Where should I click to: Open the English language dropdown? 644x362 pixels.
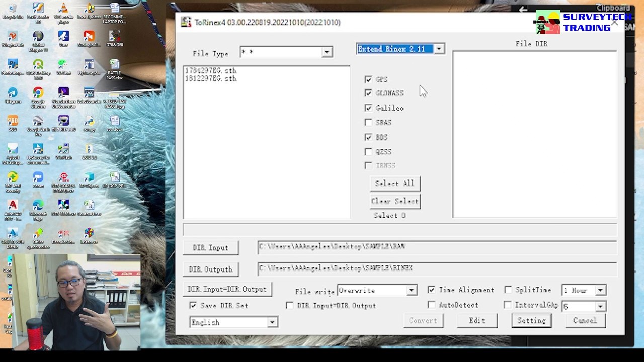(272, 322)
